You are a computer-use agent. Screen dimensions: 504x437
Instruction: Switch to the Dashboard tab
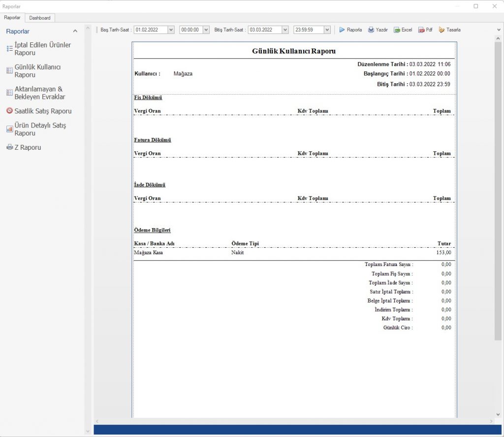pos(40,18)
